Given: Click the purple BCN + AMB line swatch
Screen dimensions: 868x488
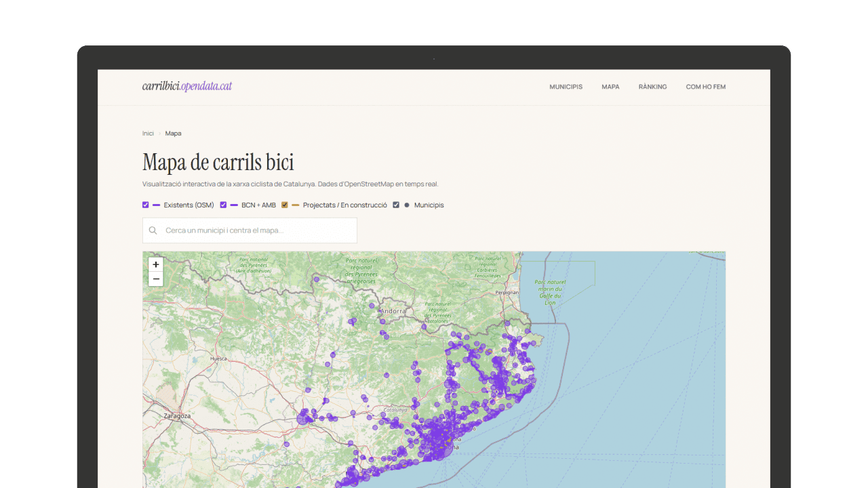Looking at the screenshot, I should point(234,205).
